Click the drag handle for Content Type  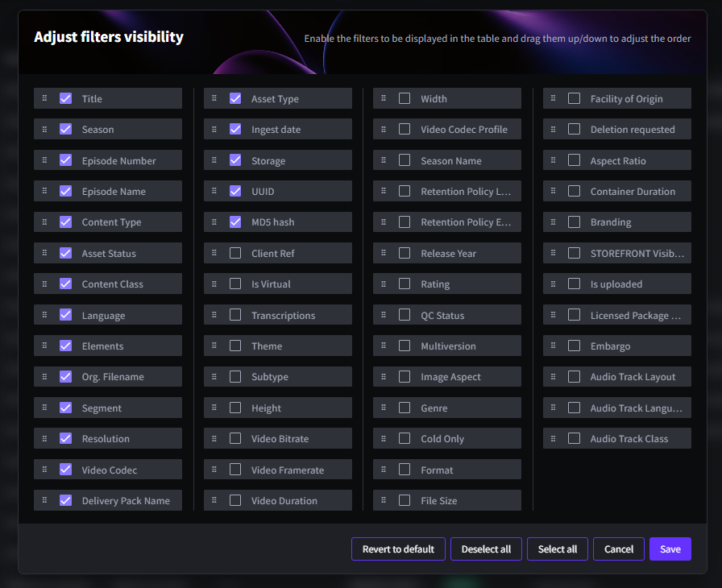pos(44,222)
